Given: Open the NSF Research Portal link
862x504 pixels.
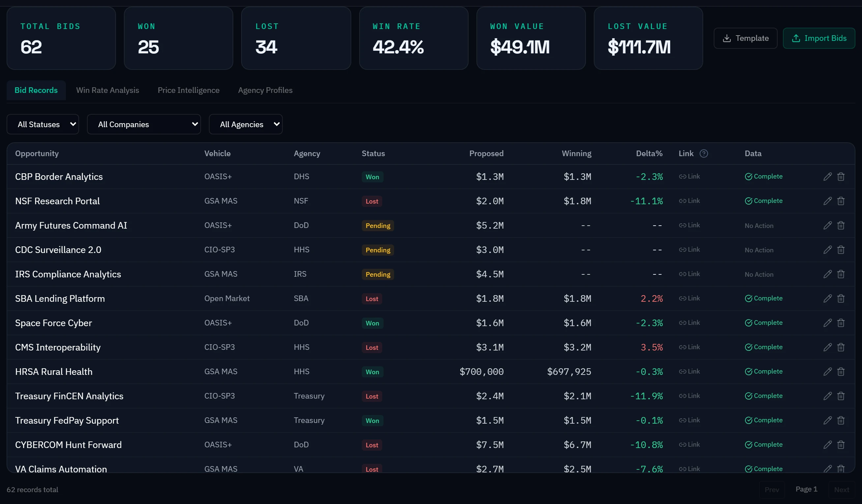Looking at the screenshot, I should coord(689,201).
